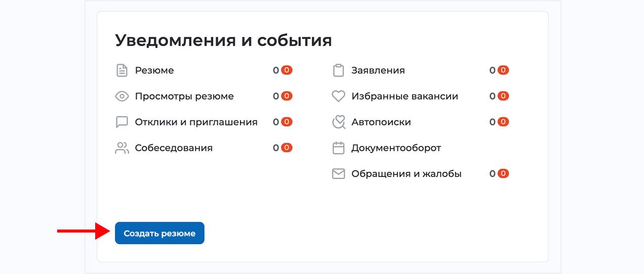This screenshot has width=644, height=274.
Task: Click the red counter badge next to Резюме
Action: [287, 70]
